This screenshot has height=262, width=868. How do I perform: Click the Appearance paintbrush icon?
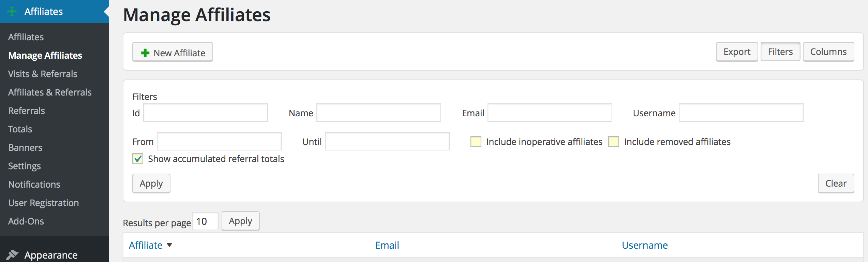[12, 255]
